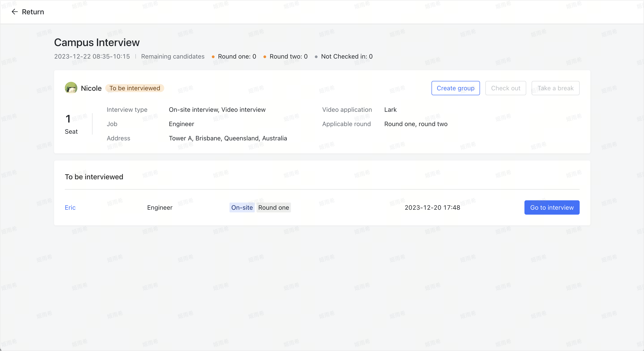
Task: Click the back arrow icon beside Return
Action: pos(15,12)
